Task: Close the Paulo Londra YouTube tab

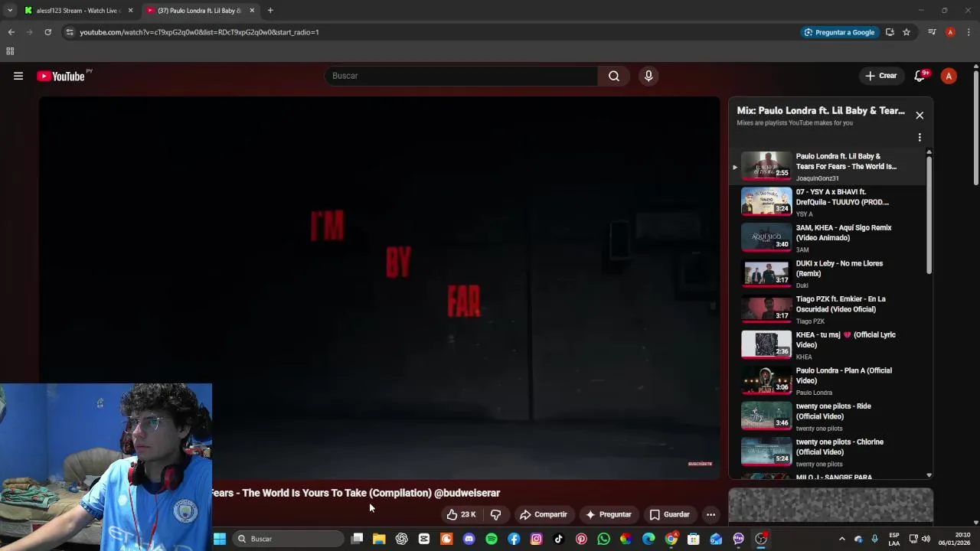Action: click(252, 11)
